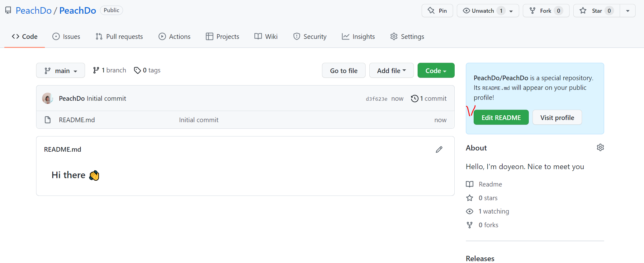The image size is (644, 263).
Task: Open the 0 forks link
Action: [488, 225]
